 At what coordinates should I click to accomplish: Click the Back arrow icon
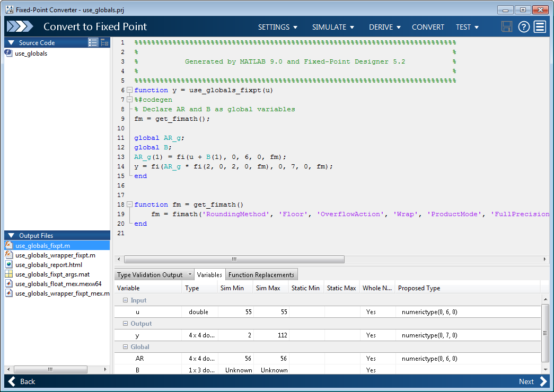click(x=12, y=381)
